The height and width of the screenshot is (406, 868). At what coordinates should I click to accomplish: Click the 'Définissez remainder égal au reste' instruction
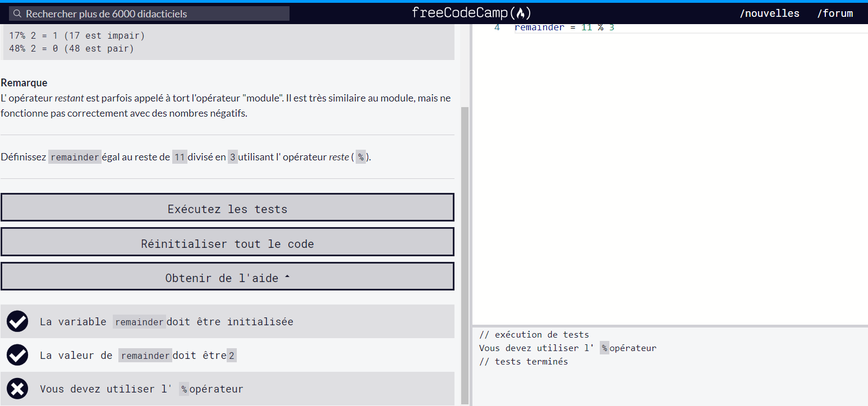click(x=186, y=157)
